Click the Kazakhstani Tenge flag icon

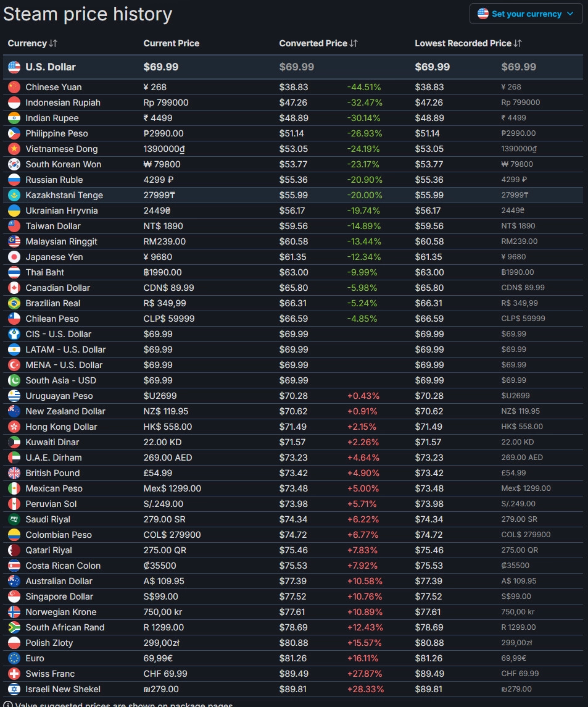(14, 195)
